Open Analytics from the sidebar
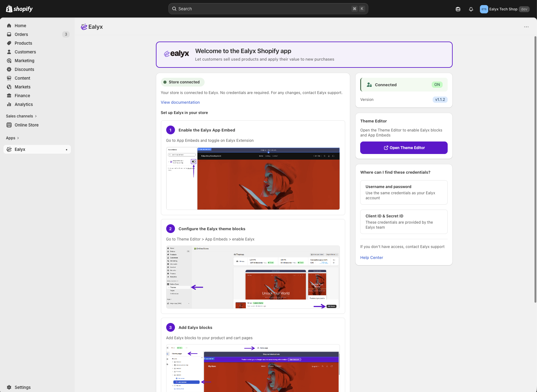This screenshot has height=392, width=537. (x=23, y=104)
